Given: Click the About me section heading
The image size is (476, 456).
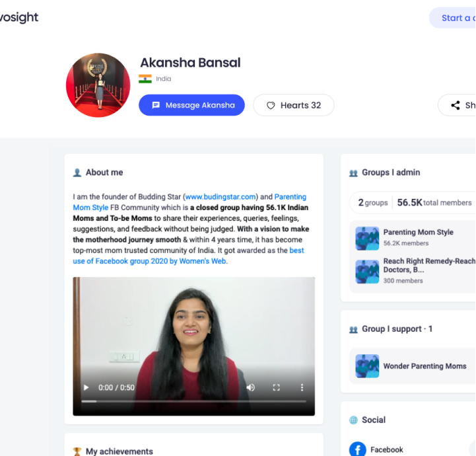Looking at the screenshot, I should click(x=104, y=172).
